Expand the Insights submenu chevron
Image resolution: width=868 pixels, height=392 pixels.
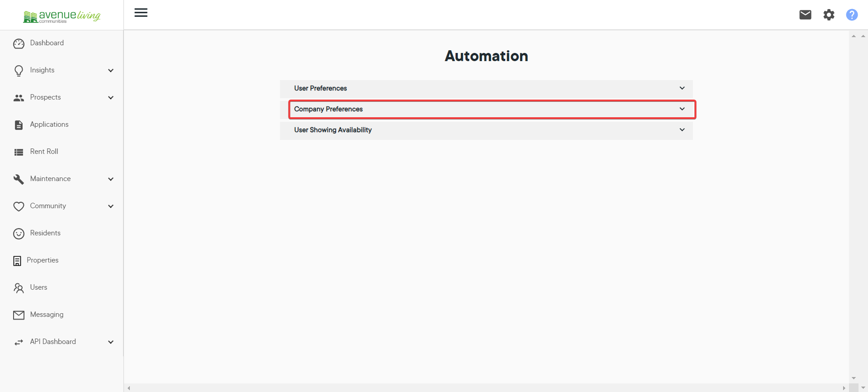pyautogui.click(x=111, y=71)
